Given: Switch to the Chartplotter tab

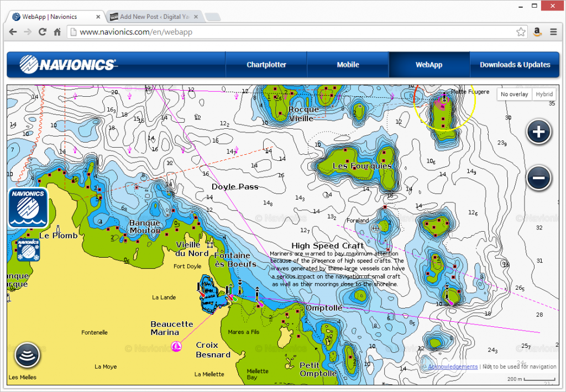Looking at the screenshot, I should click(266, 65).
